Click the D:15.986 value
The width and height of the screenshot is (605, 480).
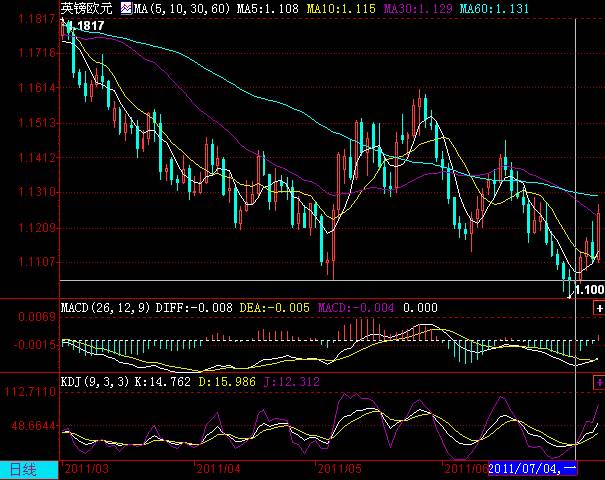tap(227, 382)
